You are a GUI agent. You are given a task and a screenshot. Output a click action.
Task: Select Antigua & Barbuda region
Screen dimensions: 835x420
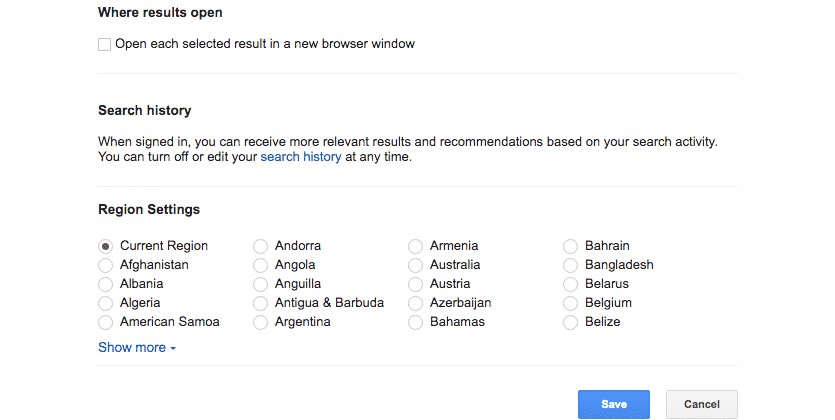[260, 303]
